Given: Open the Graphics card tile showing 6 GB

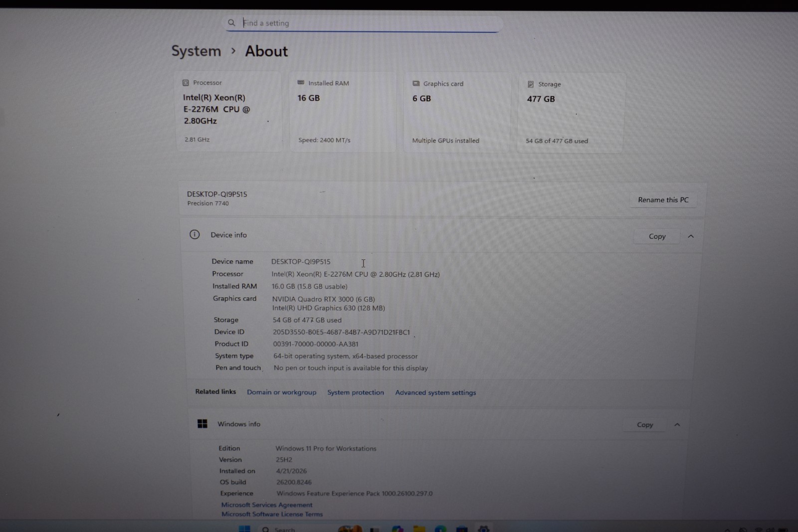Looking at the screenshot, I should click(x=457, y=112).
